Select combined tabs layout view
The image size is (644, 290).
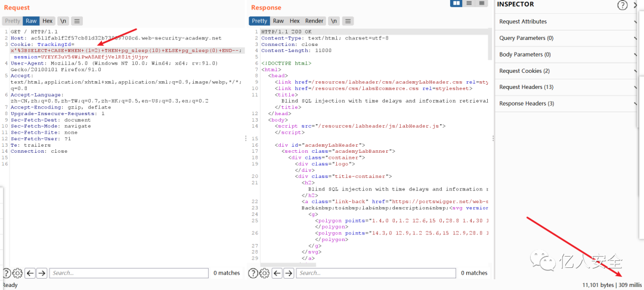click(x=481, y=4)
